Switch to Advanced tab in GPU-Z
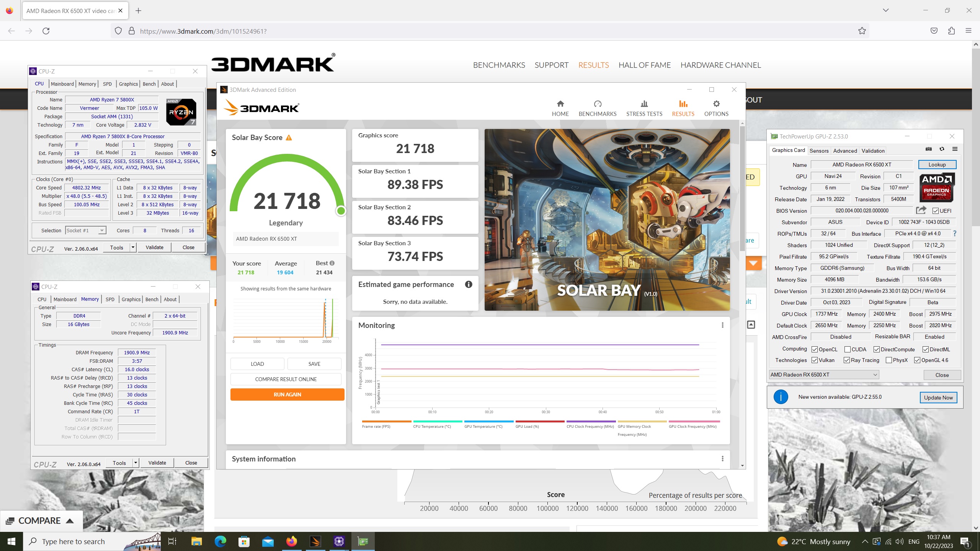 845,151
